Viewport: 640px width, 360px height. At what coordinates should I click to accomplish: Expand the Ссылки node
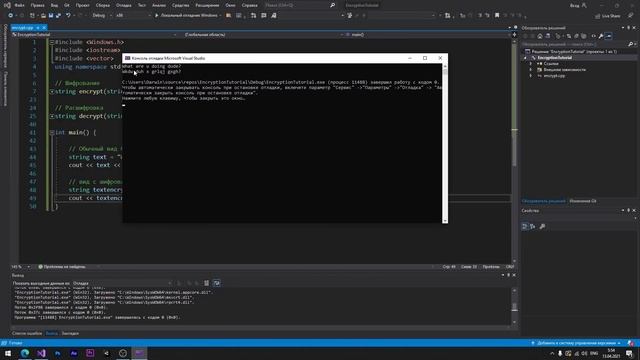[x=531, y=64]
